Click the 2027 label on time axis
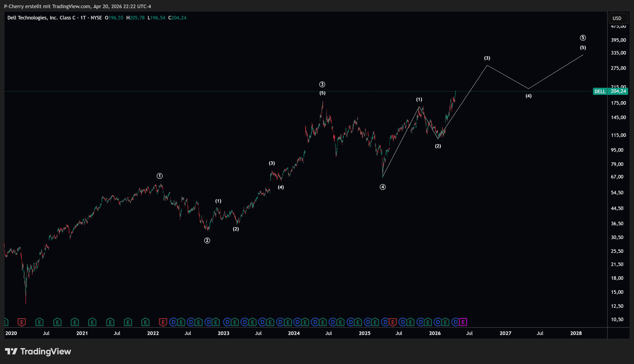 (x=505, y=333)
